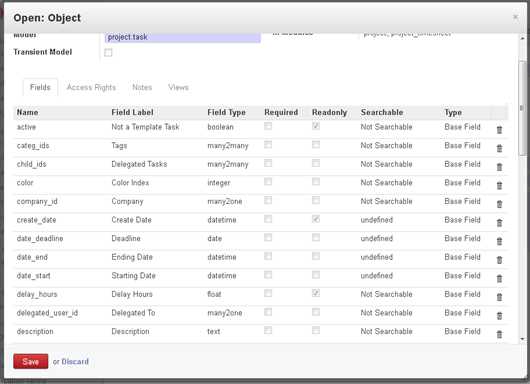Toggle Required checkbox for date_deadline
The image size is (530, 384).
[x=268, y=238]
